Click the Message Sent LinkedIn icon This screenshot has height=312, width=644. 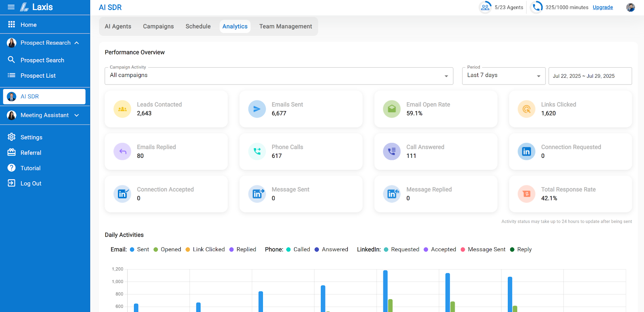(x=257, y=194)
